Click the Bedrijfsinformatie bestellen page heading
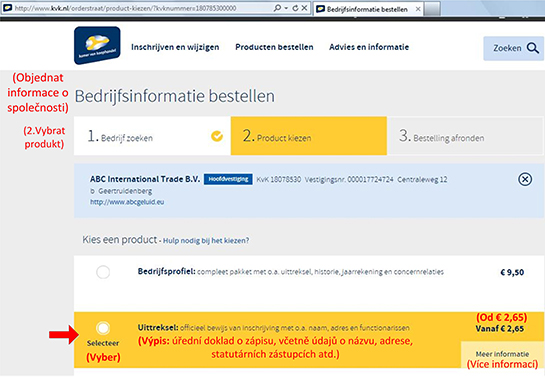Image resolution: width=545 pixels, height=377 pixels. (175, 96)
